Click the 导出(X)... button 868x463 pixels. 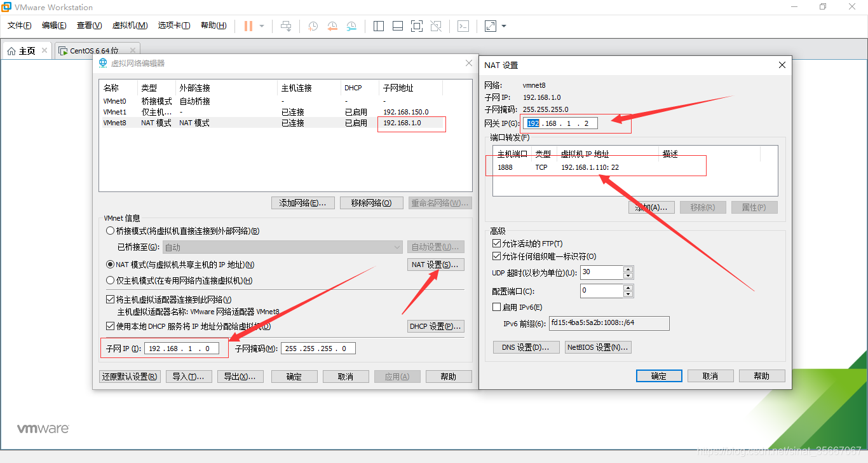coord(240,377)
